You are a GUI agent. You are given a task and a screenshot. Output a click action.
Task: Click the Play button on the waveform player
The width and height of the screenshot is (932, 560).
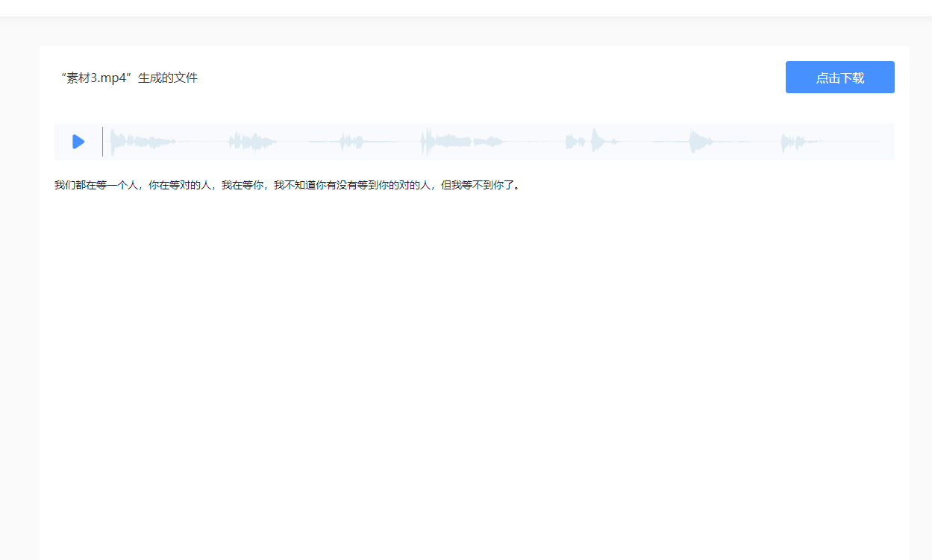pyautogui.click(x=77, y=141)
